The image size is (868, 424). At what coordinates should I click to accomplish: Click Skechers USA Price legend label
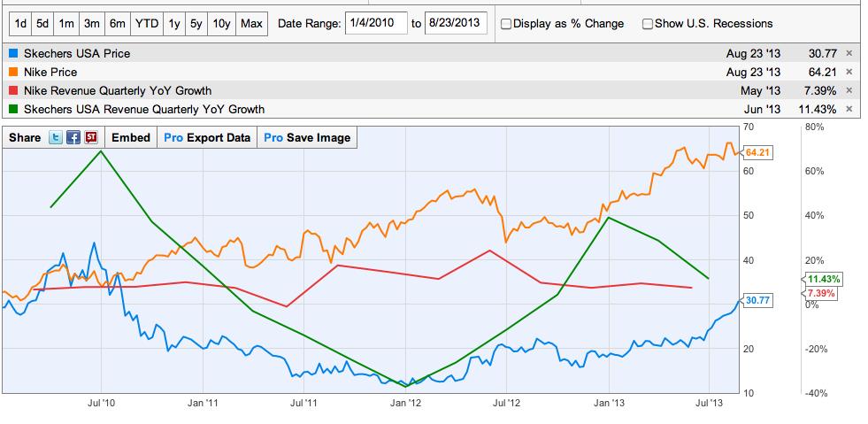pyautogui.click(x=77, y=54)
